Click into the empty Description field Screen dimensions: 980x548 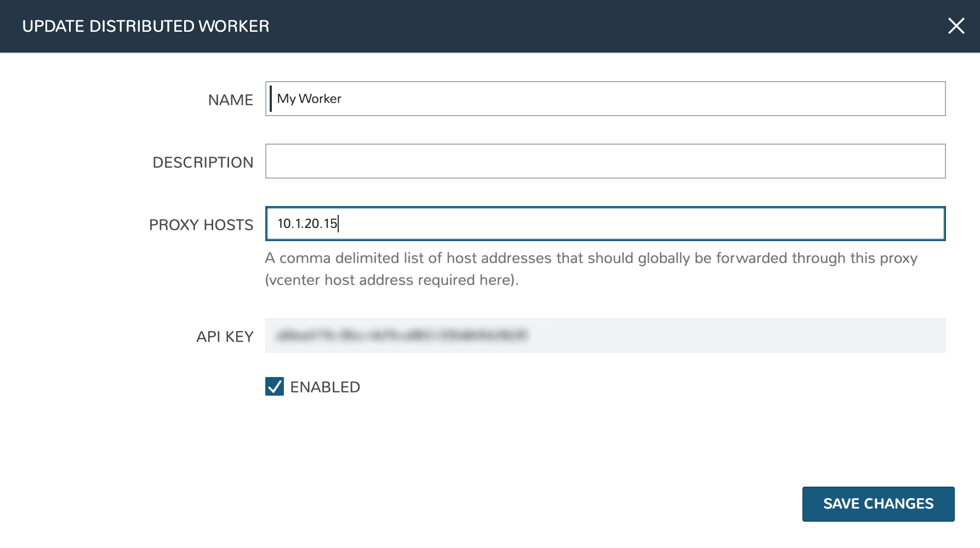coord(605,161)
